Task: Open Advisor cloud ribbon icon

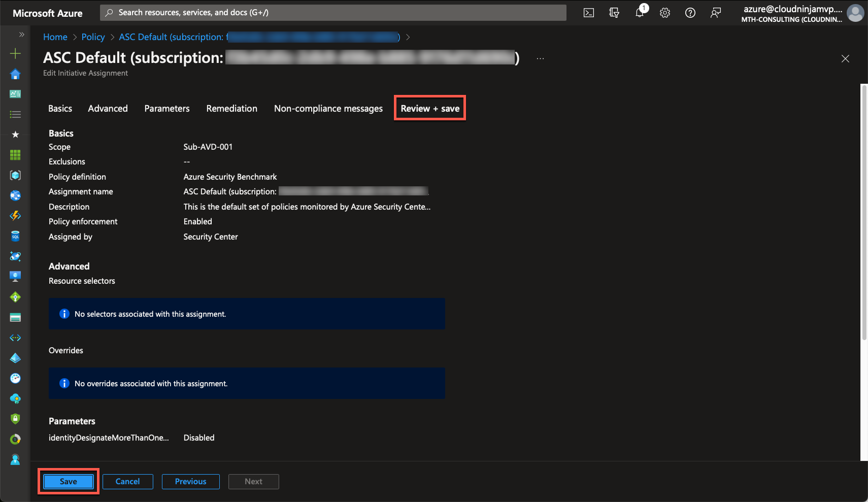Action: 15,398
